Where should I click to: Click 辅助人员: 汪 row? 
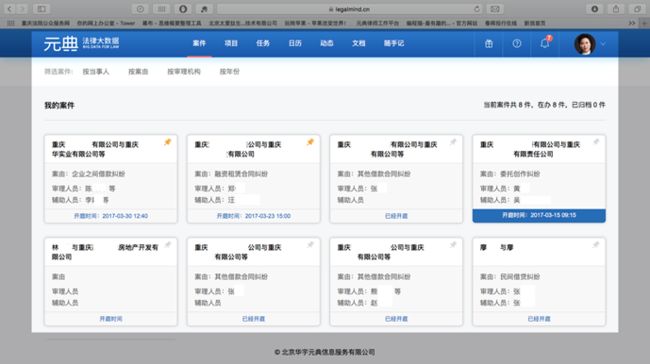pyautogui.click(x=215, y=200)
